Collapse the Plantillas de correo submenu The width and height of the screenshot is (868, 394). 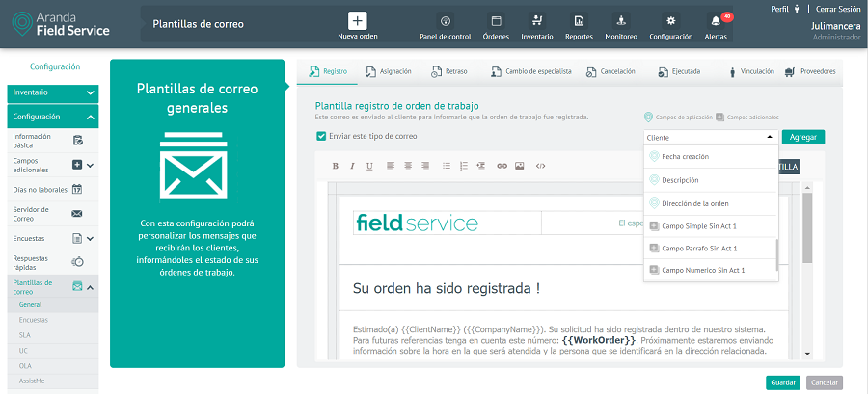click(x=91, y=287)
